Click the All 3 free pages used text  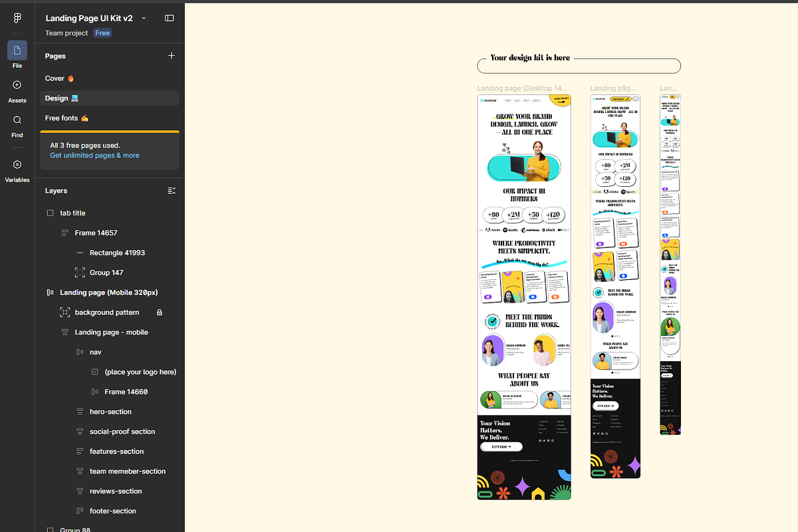point(85,145)
